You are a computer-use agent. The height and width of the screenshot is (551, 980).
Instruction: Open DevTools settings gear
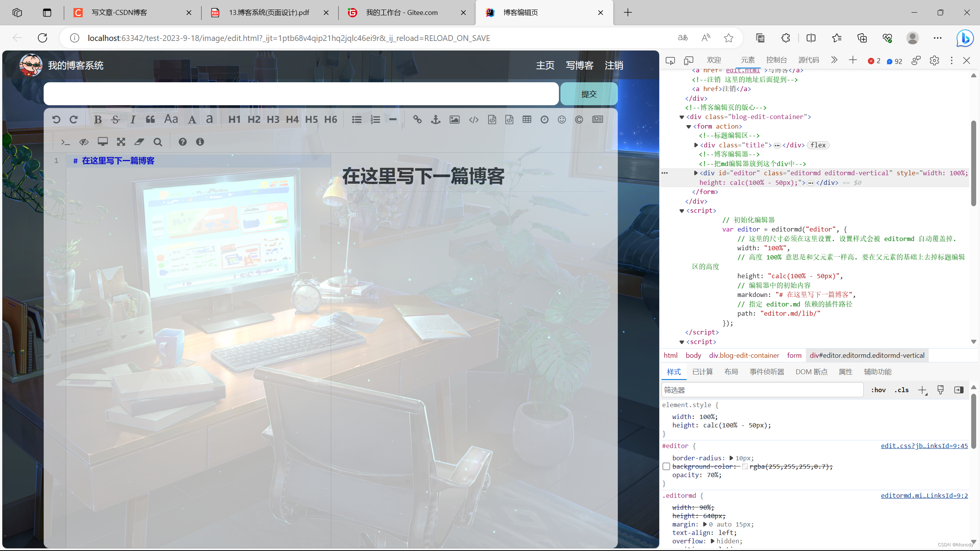pyautogui.click(x=934, y=60)
